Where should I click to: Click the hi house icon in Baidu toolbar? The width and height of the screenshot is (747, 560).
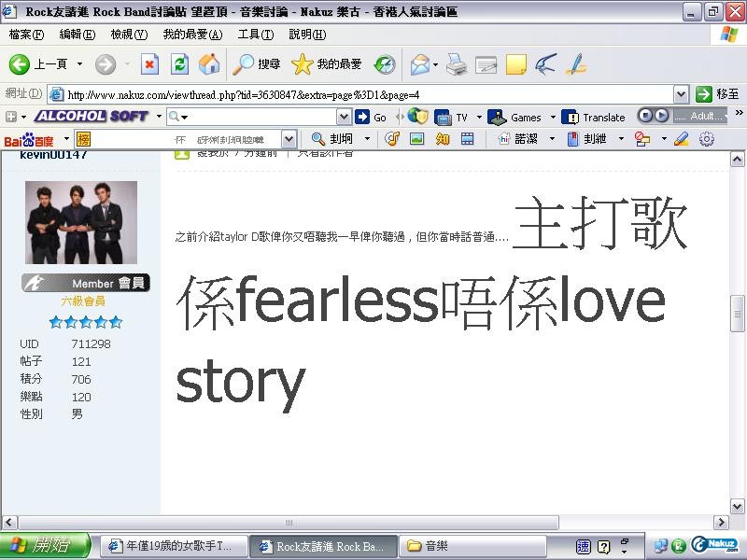(x=503, y=139)
